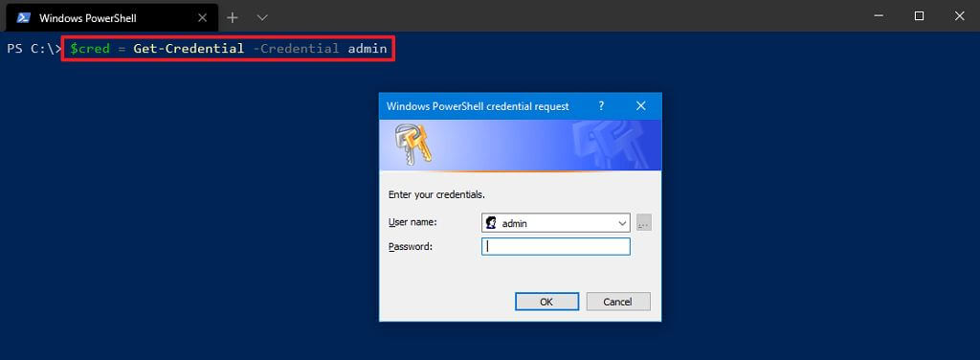Click the 'Password:' label

pos(410,246)
